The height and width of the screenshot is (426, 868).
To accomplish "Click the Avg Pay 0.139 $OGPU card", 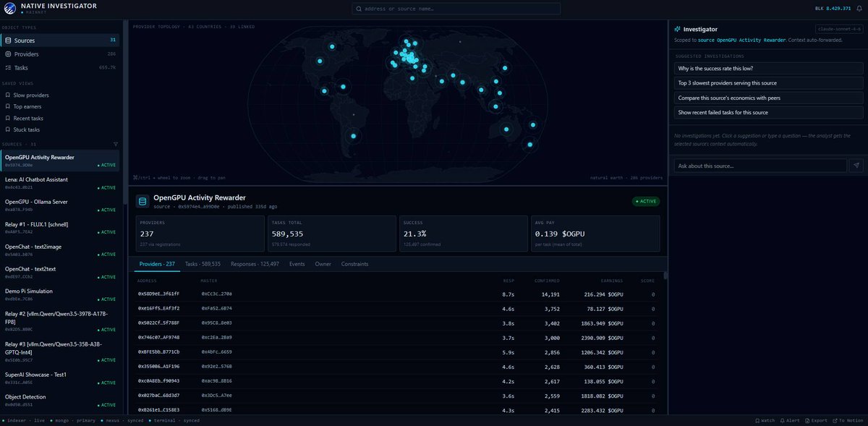I will (594, 233).
